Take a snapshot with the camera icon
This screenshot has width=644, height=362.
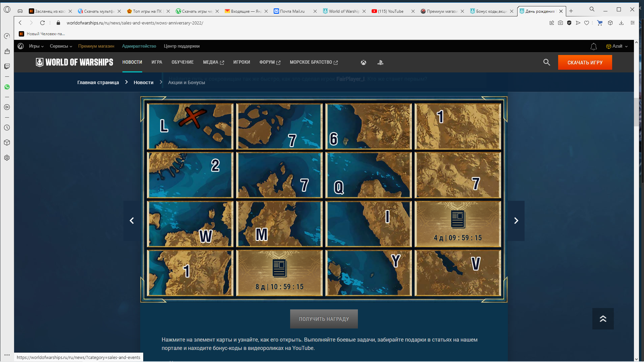pos(560,23)
